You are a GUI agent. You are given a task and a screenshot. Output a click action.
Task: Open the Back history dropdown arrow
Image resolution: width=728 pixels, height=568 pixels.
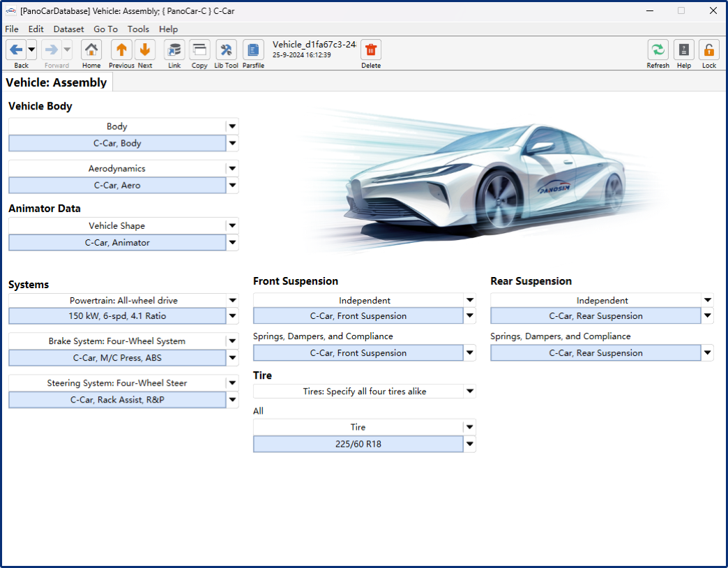click(x=31, y=50)
